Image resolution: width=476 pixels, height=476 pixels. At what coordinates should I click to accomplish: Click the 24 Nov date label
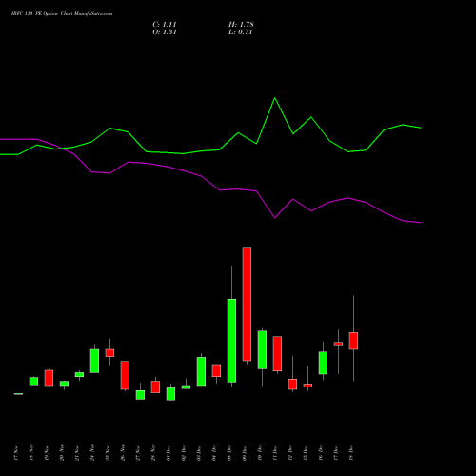pyautogui.click(x=92, y=453)
